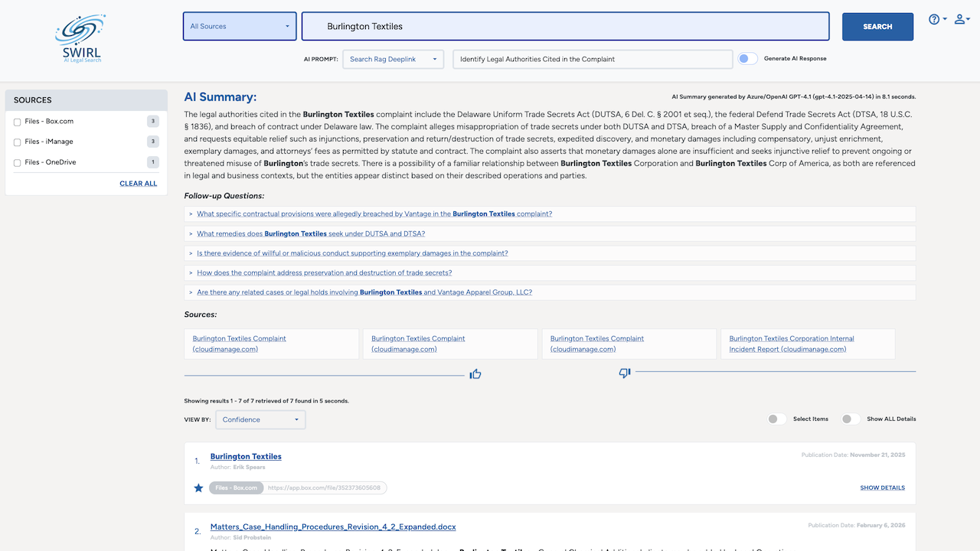The height and width of the screenshot is (551, 980).
Task: Click the AI Summary heading
Action: point(220,97)
